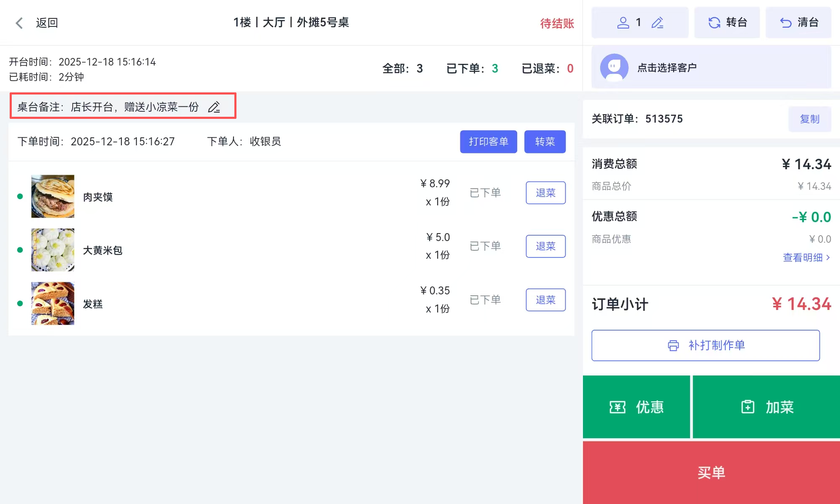
Task: Edit the table remark pencil icon
Action: coord(214,107)
